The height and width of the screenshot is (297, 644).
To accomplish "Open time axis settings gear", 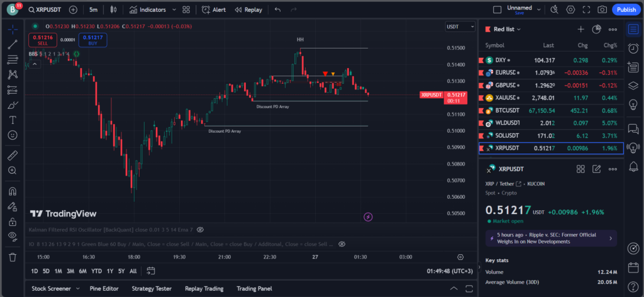I will (460, 257).
